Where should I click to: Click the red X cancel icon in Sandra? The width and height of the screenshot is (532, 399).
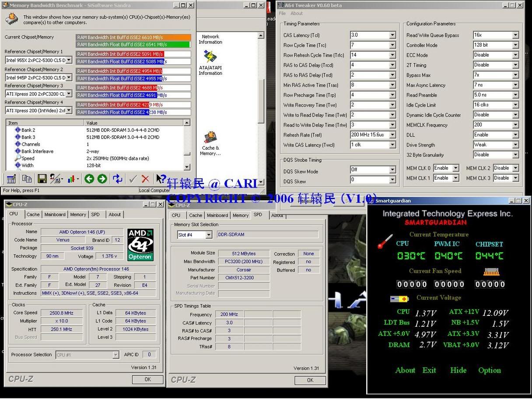click(x=146, y=178)
